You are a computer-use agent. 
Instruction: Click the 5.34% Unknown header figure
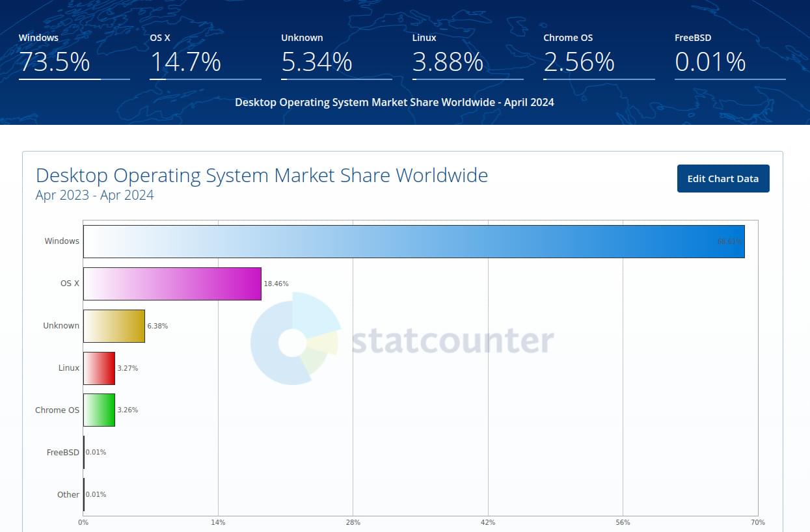pos(317,62)
